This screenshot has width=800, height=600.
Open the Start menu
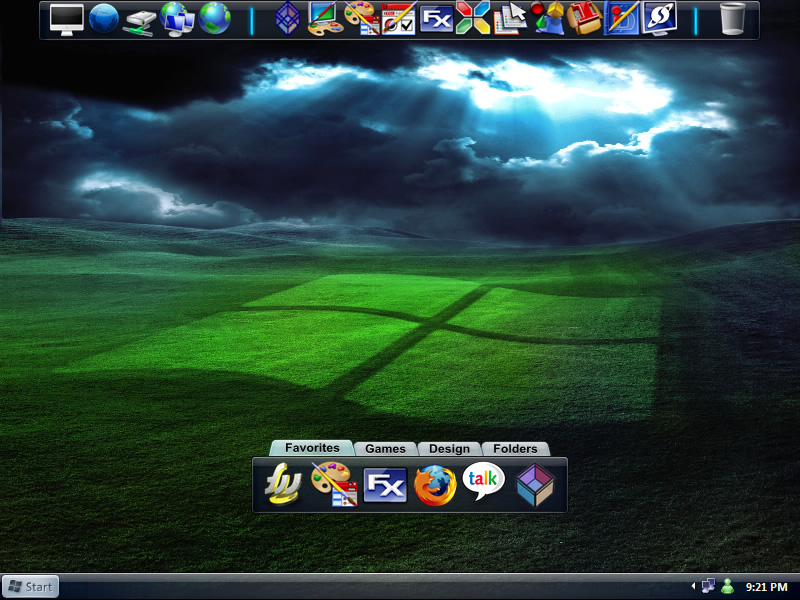pyautogui.click(x=30, y=586)
